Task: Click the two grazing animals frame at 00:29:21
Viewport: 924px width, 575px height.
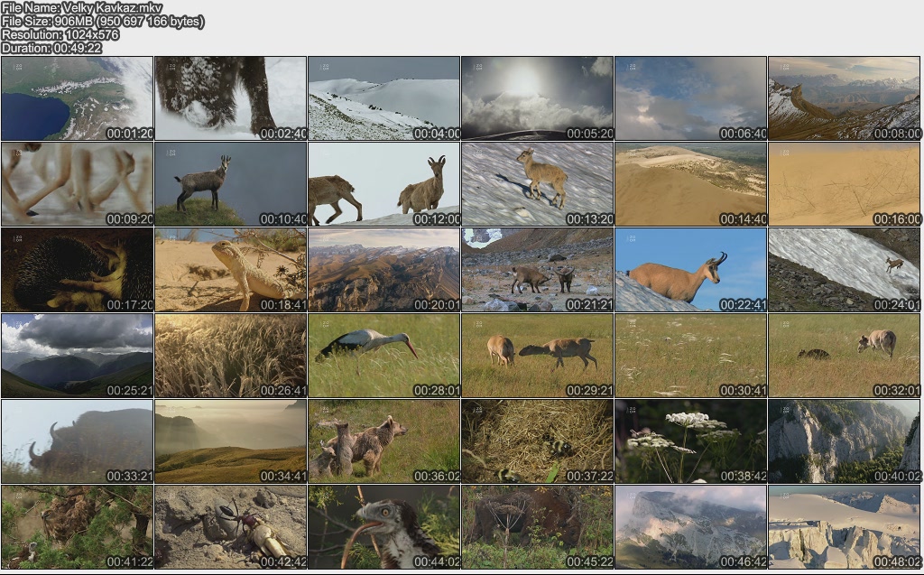Action: coord(538,356)
